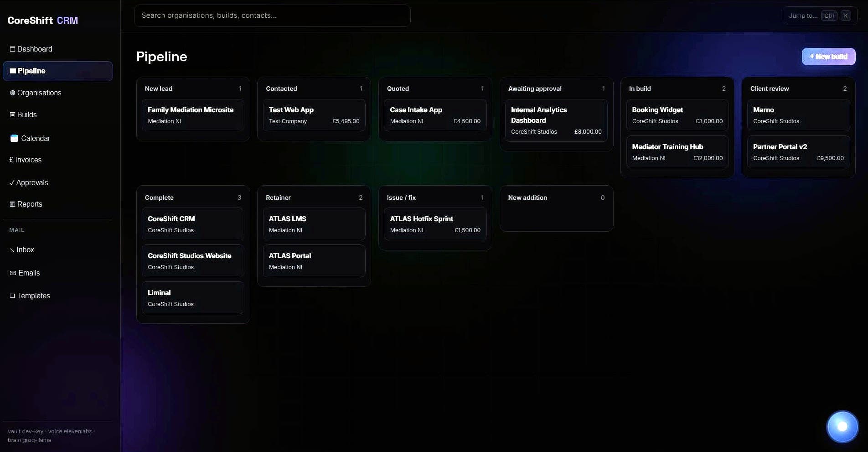Click the New addition column header

coord(527,198)
